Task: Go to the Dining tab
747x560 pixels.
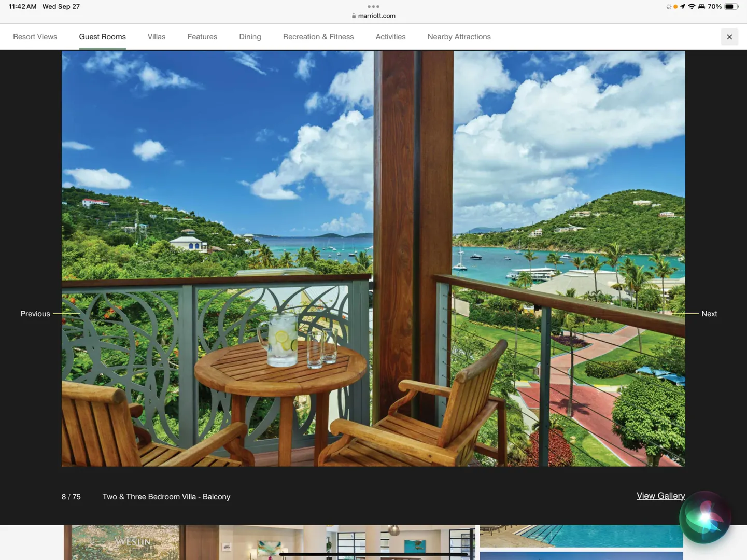Action: coord(250,37)
